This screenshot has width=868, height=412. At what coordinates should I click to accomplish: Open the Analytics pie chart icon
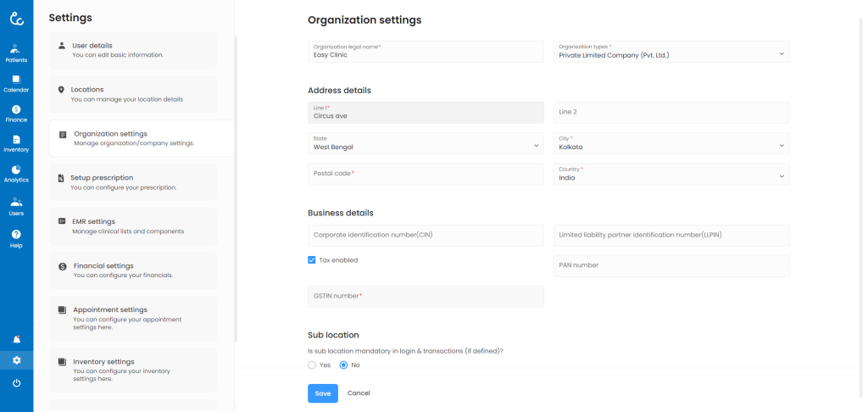tap(16, 174)
